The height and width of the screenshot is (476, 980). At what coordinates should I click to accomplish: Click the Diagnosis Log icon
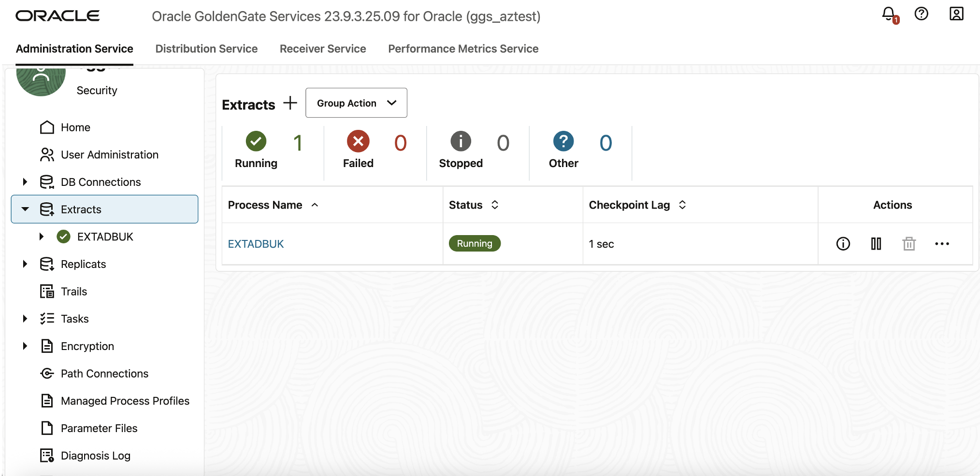coord(47,456)
